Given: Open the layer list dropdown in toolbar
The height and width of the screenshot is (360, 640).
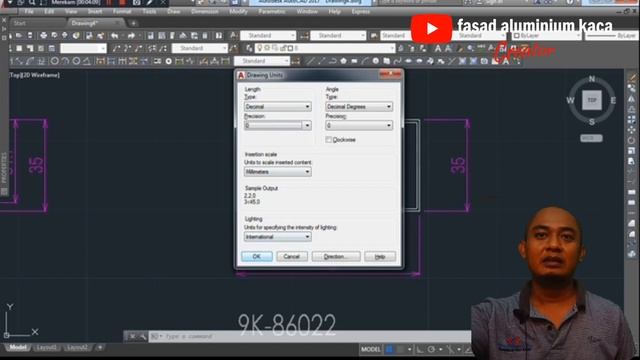Looking at the screenshot, I should [x=325, y=49].
